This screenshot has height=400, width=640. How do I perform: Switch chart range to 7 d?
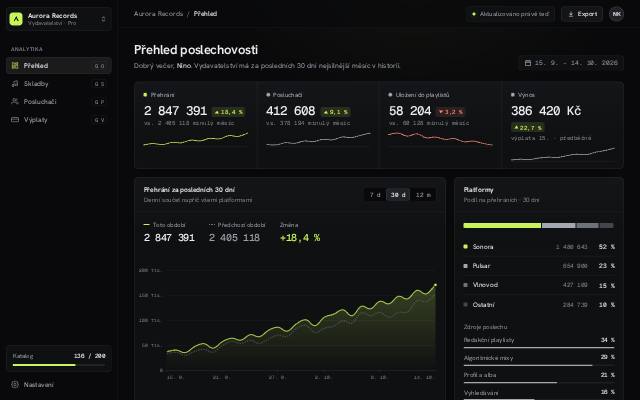click(x=375, y=195)
